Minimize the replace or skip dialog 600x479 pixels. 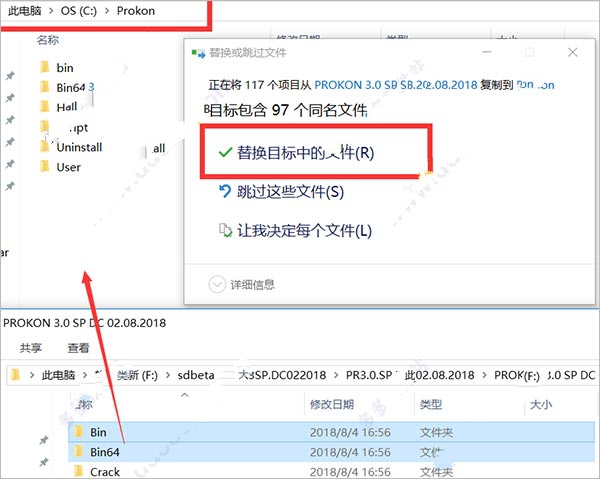coord(487,52)
